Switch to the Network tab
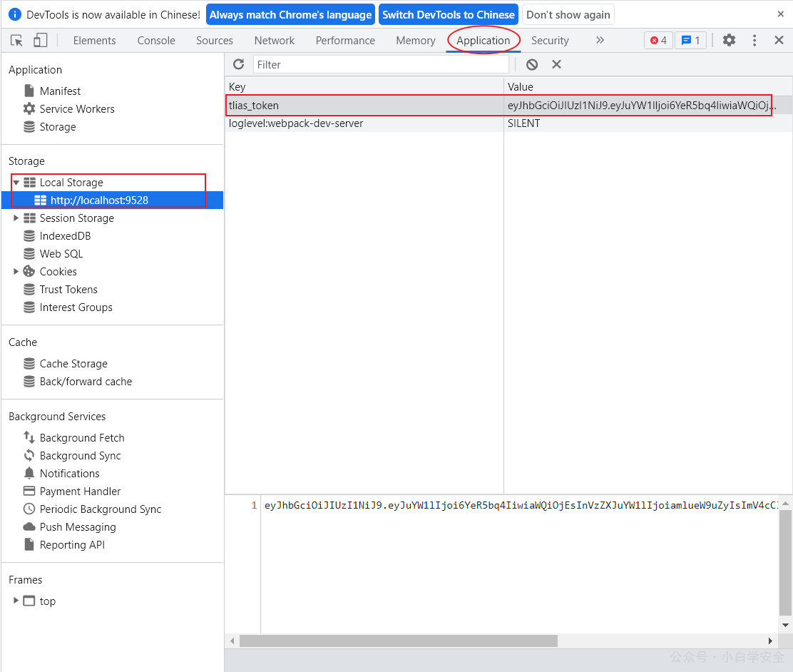 click(x=274, y=41)
